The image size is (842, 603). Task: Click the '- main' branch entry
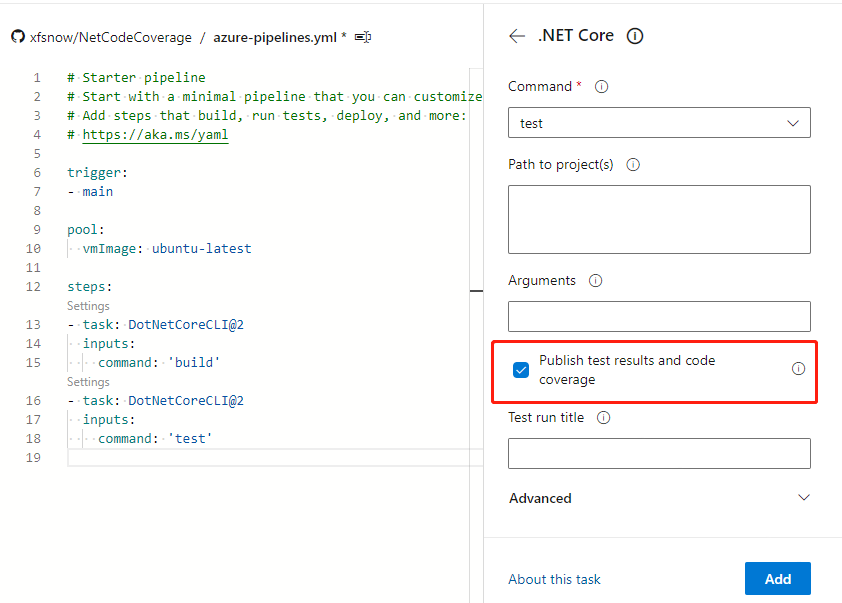tap(90, 192)
